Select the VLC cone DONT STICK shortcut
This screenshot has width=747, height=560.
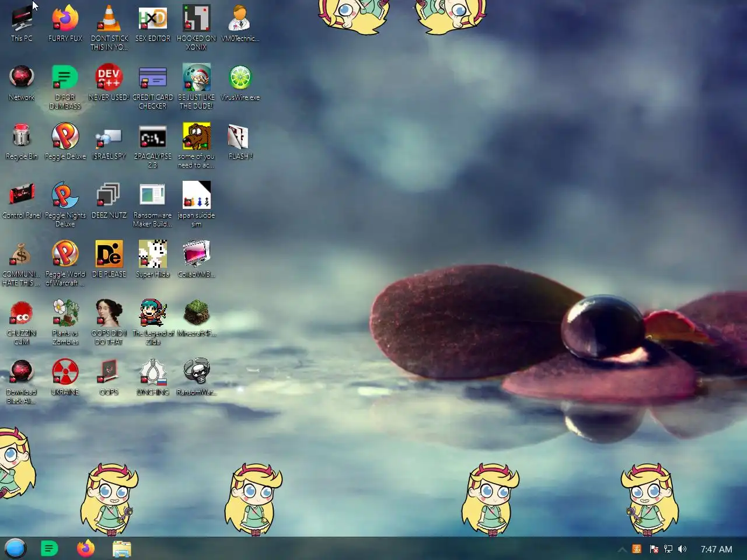pyautogui.click(x=109, y=27)
